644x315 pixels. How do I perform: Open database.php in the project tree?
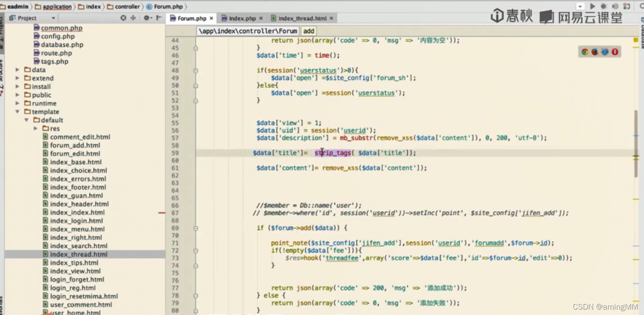point(58,45)
